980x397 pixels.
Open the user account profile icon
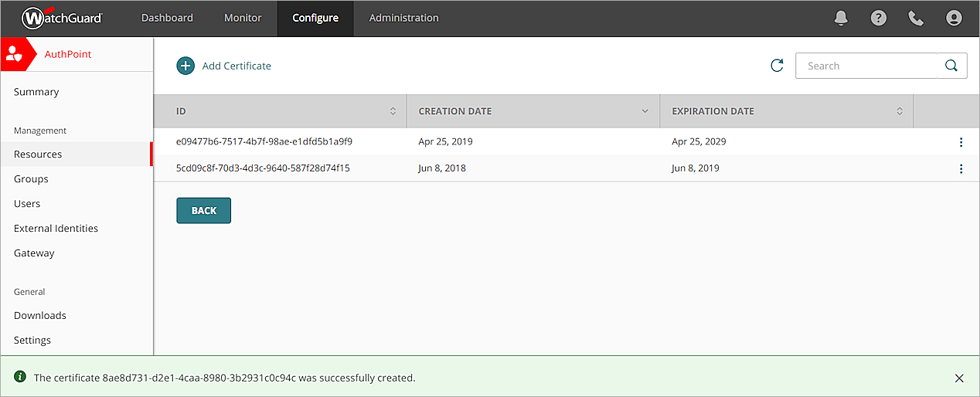click(x=954, y=18)
